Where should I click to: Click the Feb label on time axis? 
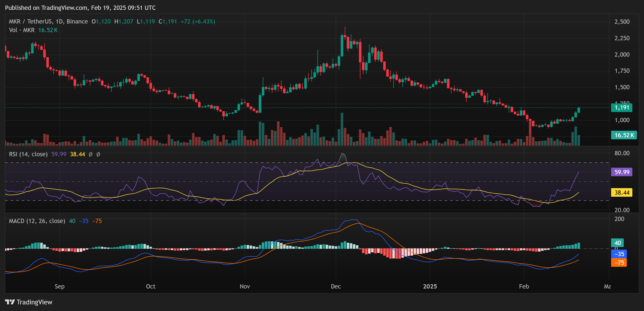coord(524,286)
